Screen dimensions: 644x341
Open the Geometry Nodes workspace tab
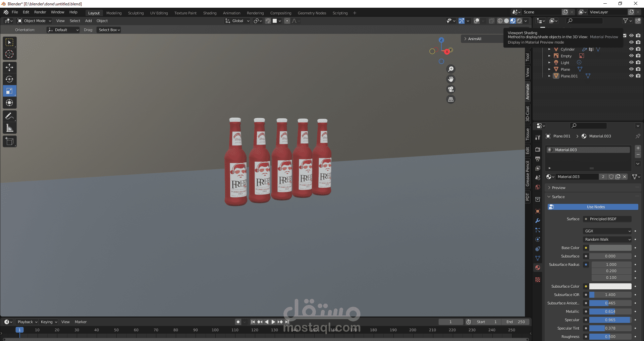(312, 13)
